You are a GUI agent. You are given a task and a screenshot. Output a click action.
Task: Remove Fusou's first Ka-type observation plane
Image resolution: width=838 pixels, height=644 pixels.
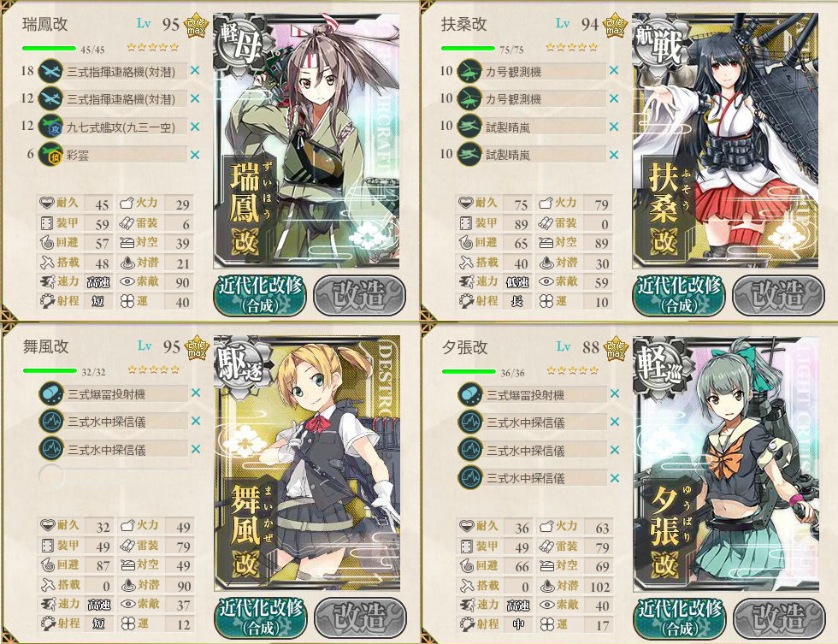point(614,70)
